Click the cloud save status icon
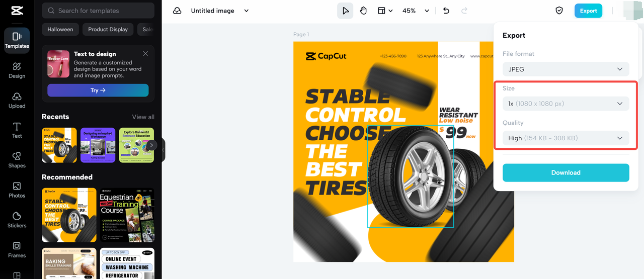 click(x=177, y=11)
